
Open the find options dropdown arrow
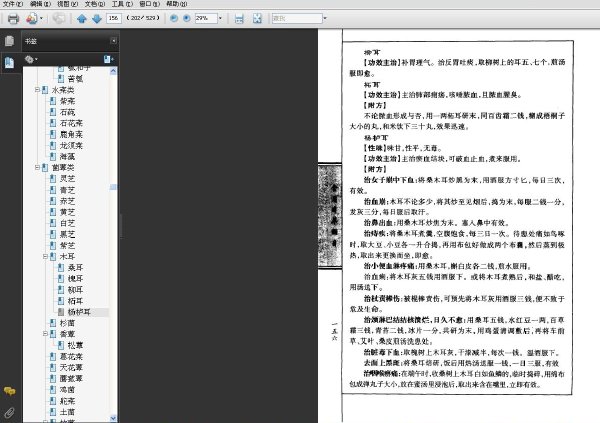(x=325, y=18)
